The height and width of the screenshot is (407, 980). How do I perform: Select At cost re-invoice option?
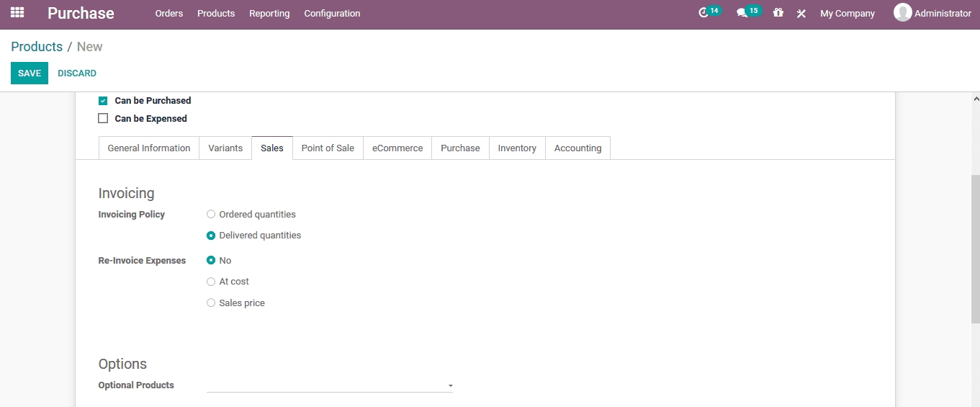(211, 282)
